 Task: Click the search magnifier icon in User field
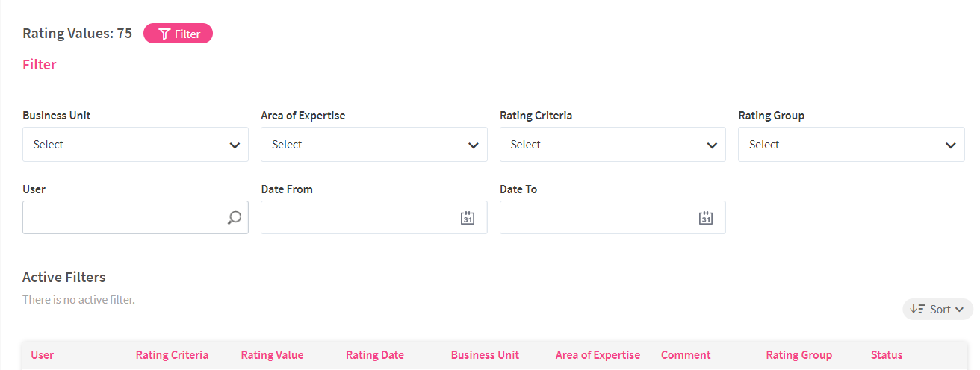(235, 218)
